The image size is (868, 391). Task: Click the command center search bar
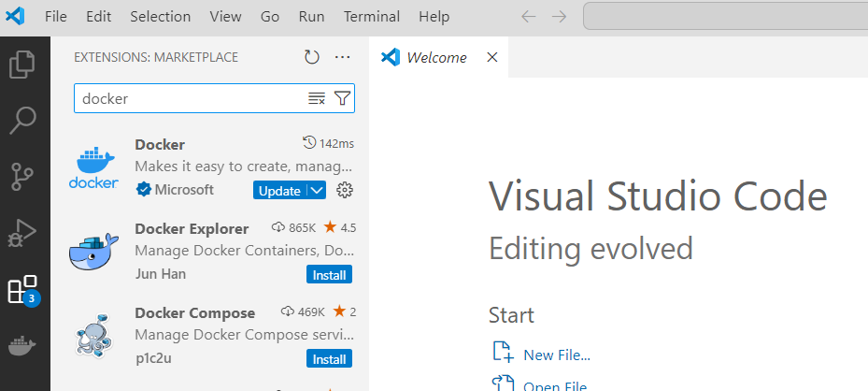tap(726, 17)
